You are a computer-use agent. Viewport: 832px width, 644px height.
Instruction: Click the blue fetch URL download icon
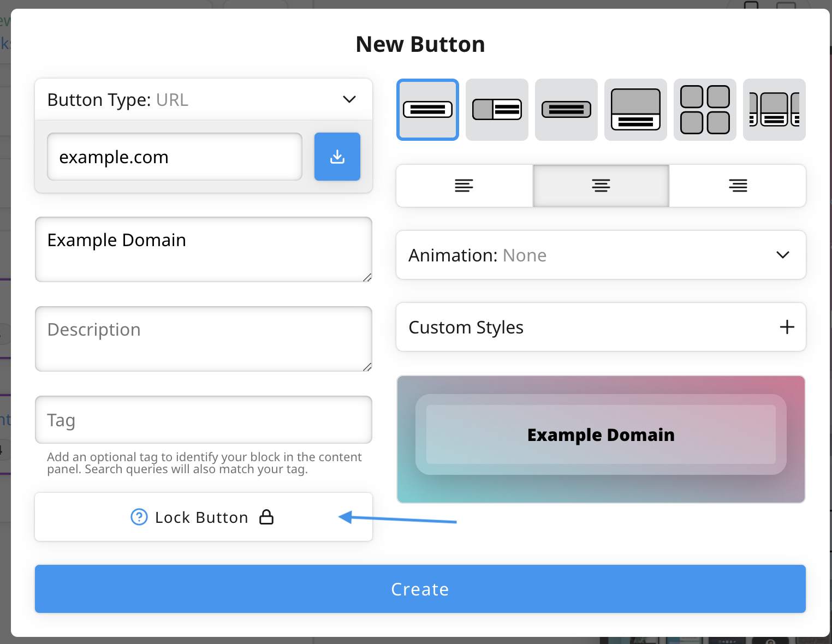pos(337,157)
